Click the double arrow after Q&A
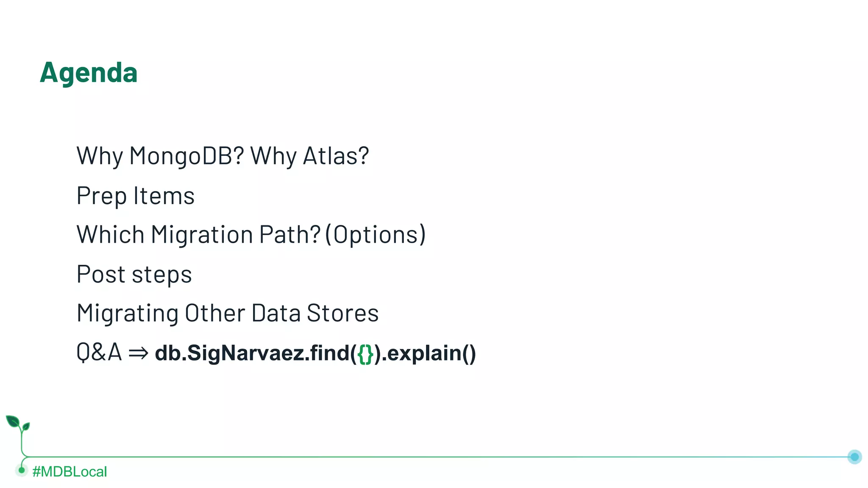 click(138, 353)
